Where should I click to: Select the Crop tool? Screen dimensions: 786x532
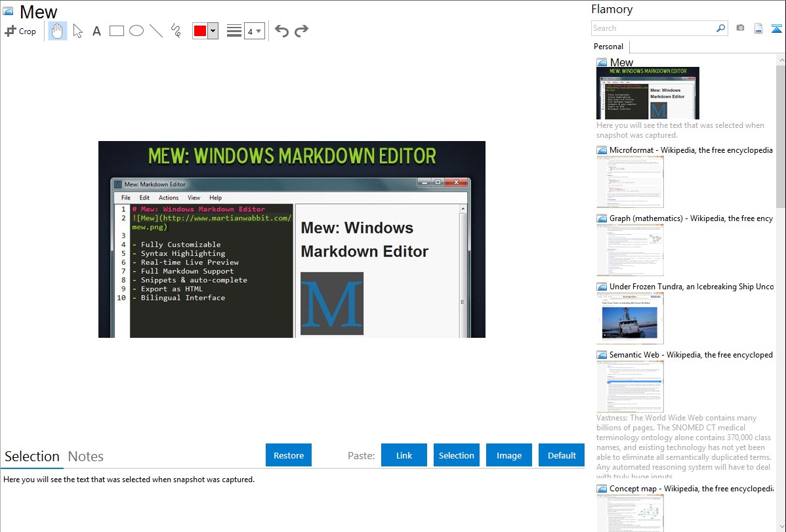20,31
